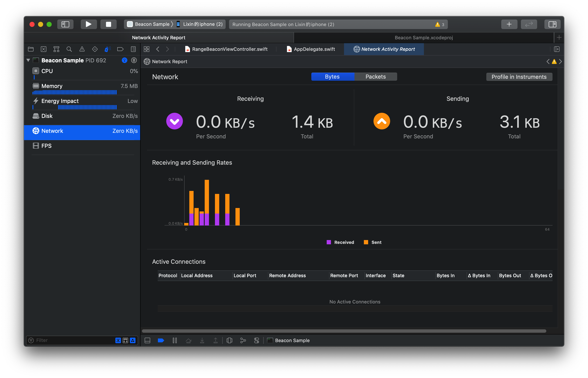Click the Debug View Hierarchy icon

coord(229,340)
